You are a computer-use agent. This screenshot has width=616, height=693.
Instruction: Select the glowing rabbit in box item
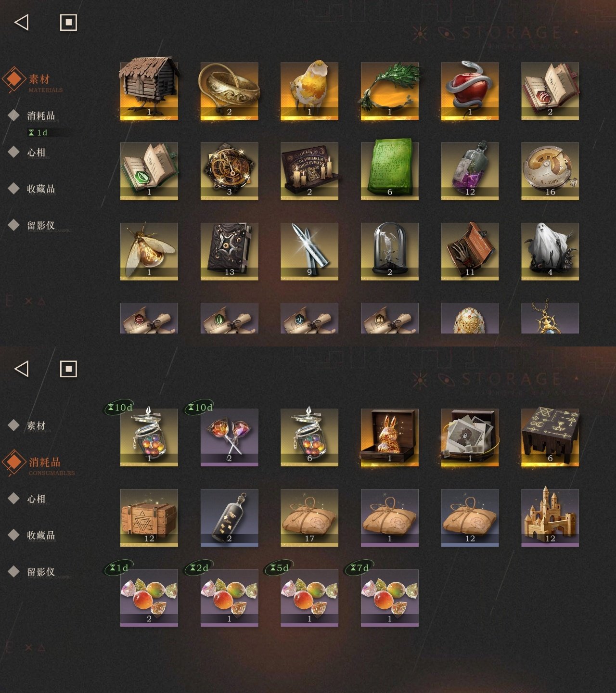[390, 437]
